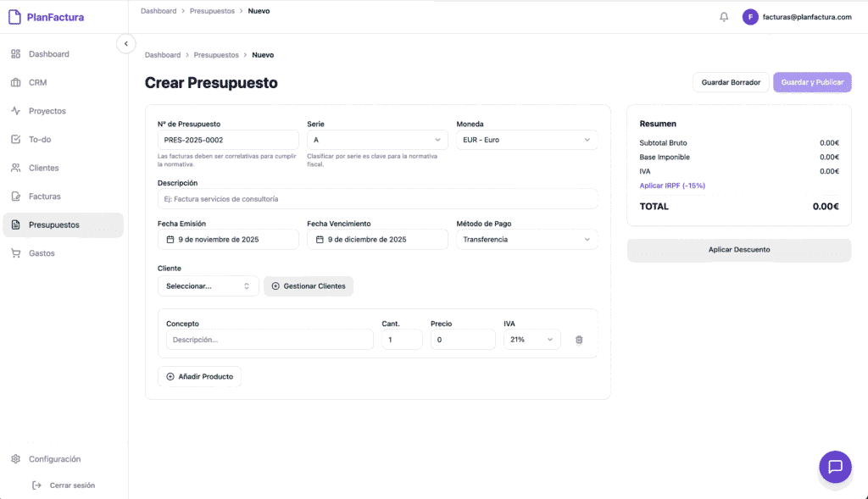Collapse the sidebar with the chevron arrow

[125, 43]
